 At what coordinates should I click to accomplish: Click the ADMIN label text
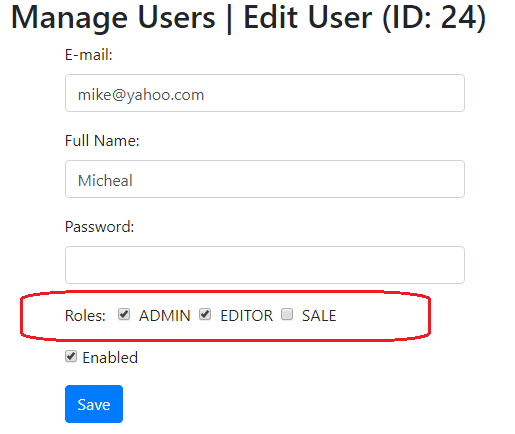(165, 316)
